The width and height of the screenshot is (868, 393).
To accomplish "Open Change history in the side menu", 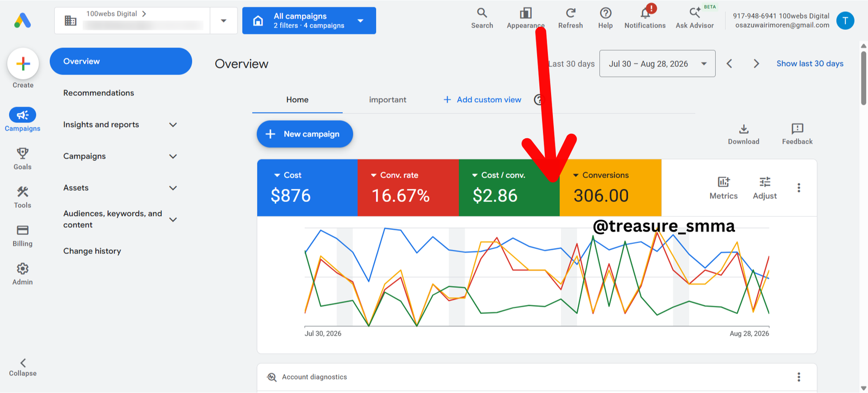I will [x=92, y=251].
